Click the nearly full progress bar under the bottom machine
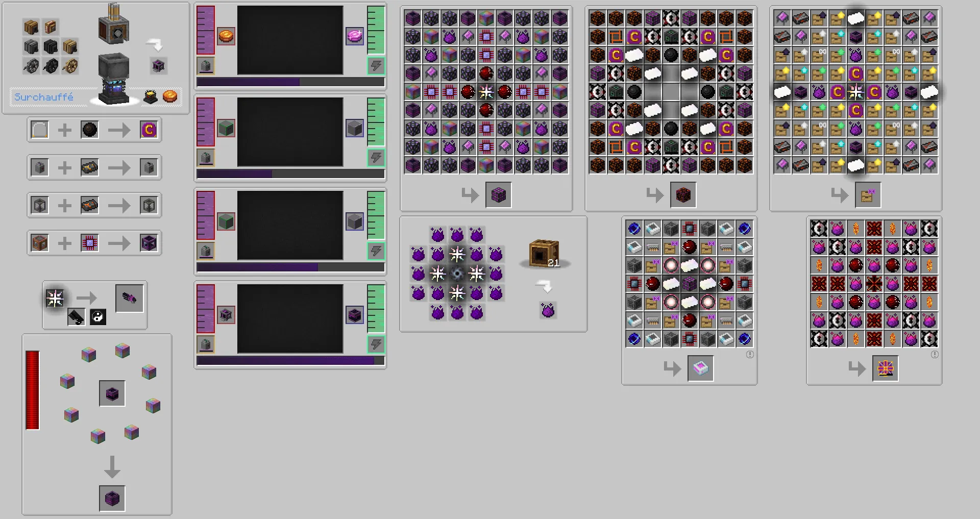This screenshot has height=519, width=980. coord(290,360)
